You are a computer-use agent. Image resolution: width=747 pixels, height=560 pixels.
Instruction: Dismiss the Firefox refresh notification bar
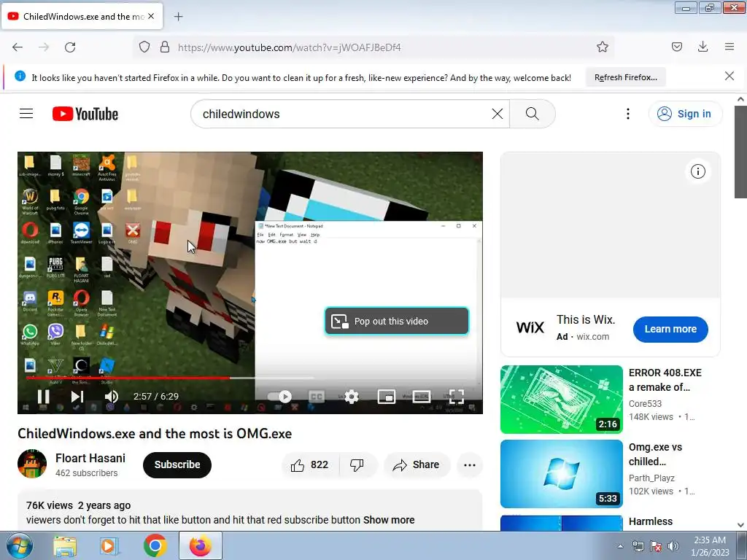(x=729, y=76)
